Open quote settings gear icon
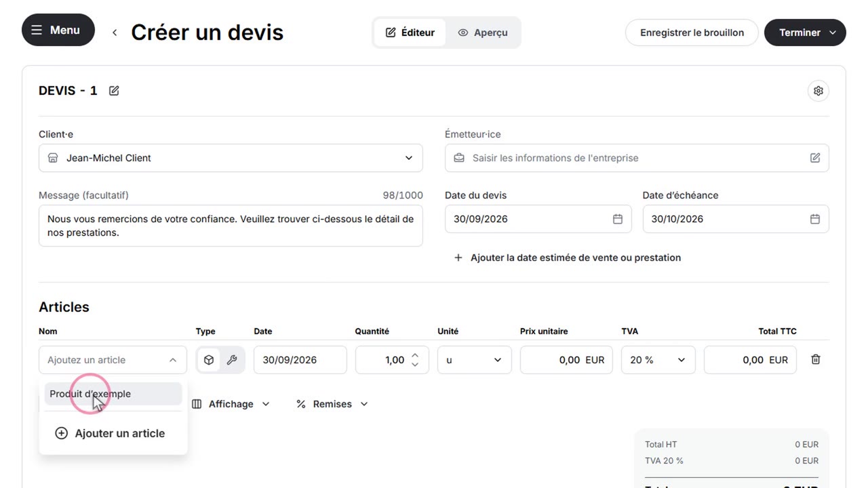Viewport: 868px width, 488px height. [x=818, y=91]
